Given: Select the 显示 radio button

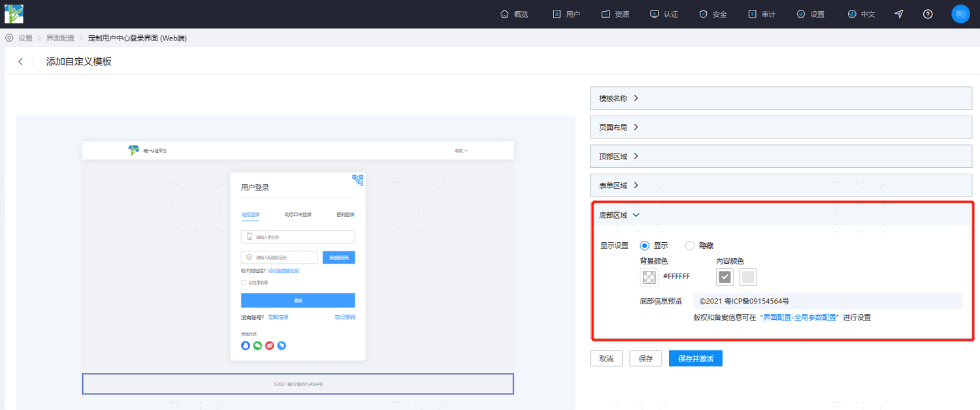Looking at the screenshot, I should point(645,245).
